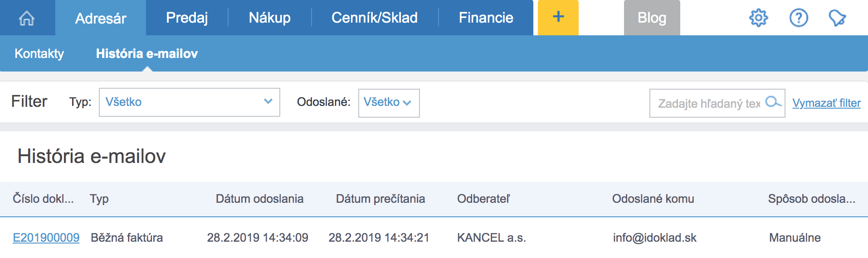Open settings via the gear icon
868x258 pixels.
pyautogui.click(x=758, y=18)
